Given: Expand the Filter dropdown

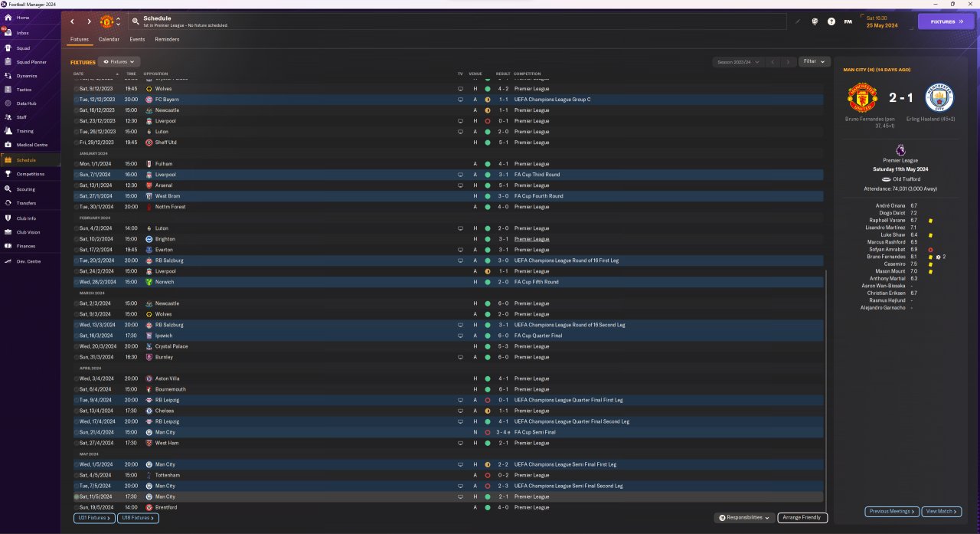Looking at the screenshot, I should tap(815, 61).
